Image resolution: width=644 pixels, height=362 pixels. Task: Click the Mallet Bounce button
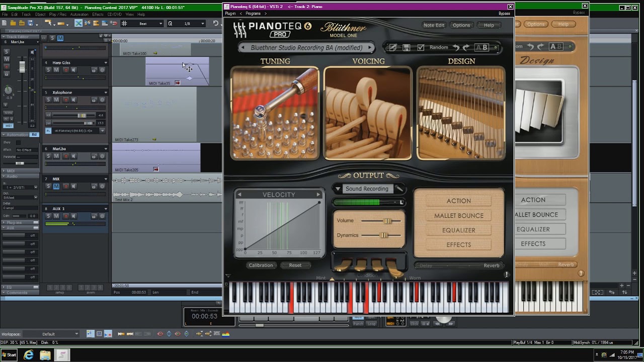click(x=459, y=215)
